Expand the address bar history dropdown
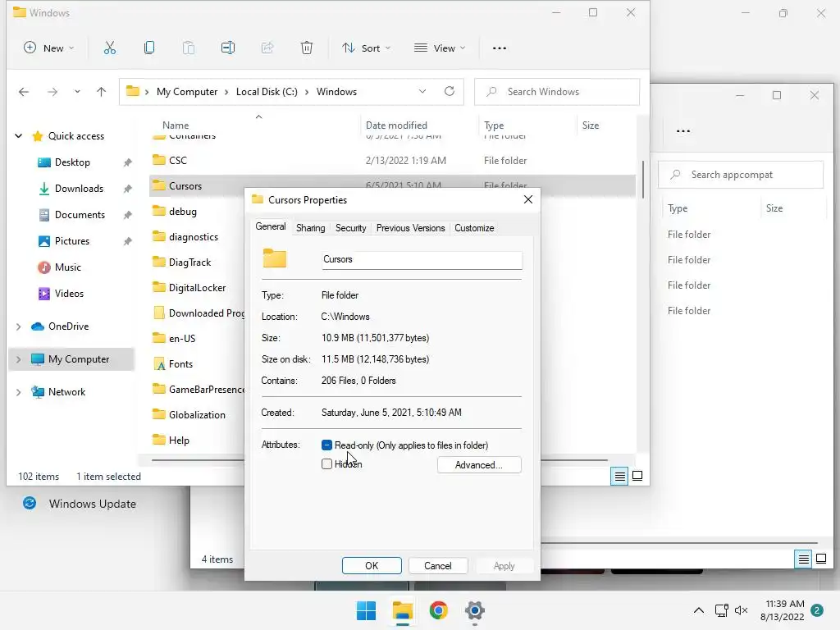Image resolution: width=840 pixels, height=630 pixels. pyautogui.click(x=422, y=91)
